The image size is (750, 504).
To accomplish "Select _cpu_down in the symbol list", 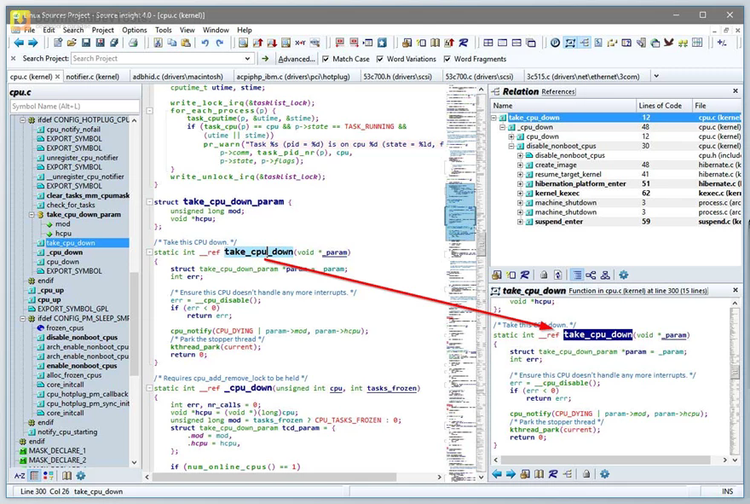I will (x=65, y=252).
